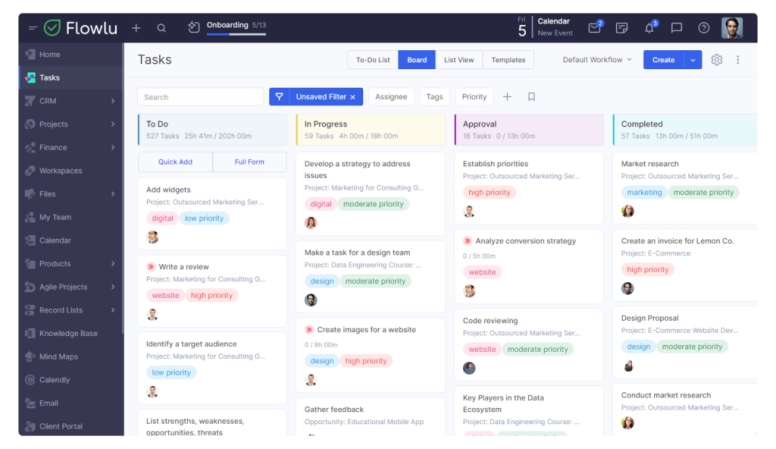This screenshot has width=776, height=449.
Task: Switch to List View tab
Action: [x=459, y=60]
